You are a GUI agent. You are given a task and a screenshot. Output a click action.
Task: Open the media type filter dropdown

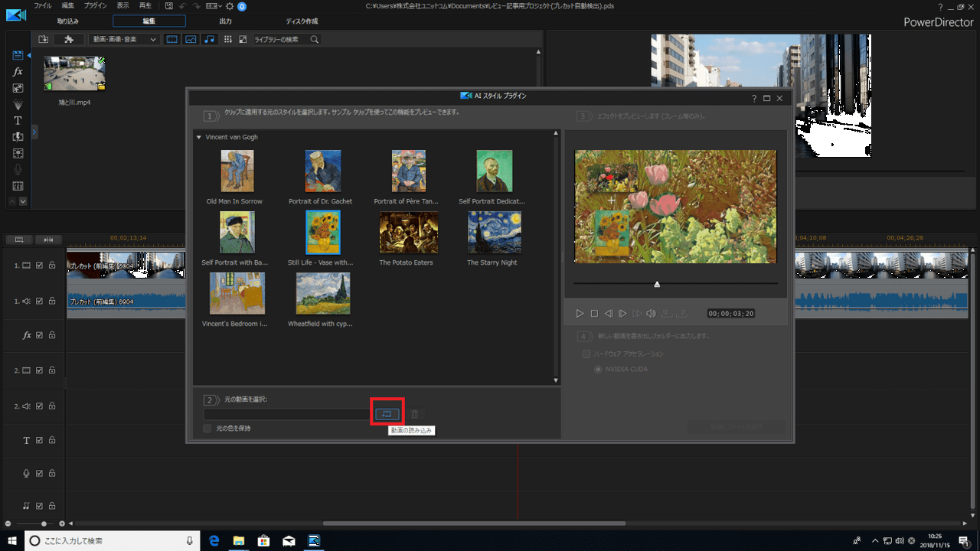pyautogui.click(x=123, y=39)
